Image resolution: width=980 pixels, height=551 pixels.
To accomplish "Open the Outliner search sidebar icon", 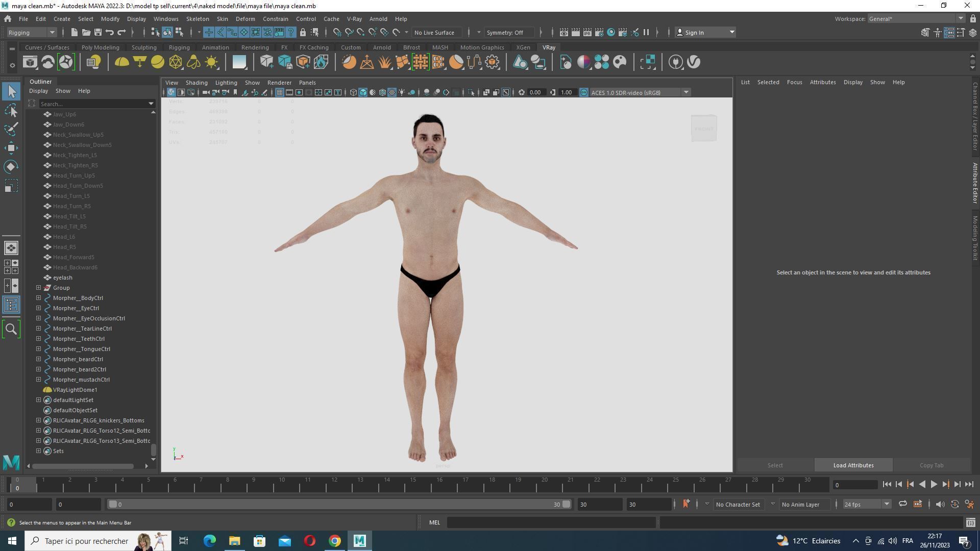I will [x=11, y=329].
